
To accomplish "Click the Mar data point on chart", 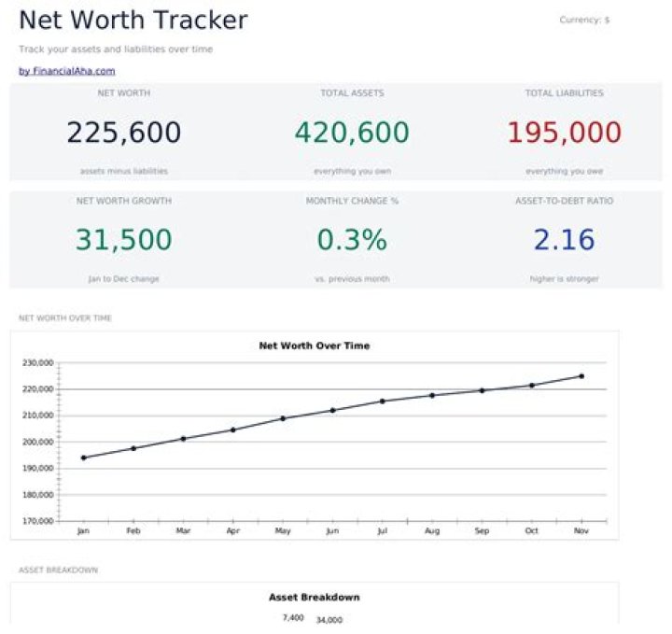I will click(184, 439).
